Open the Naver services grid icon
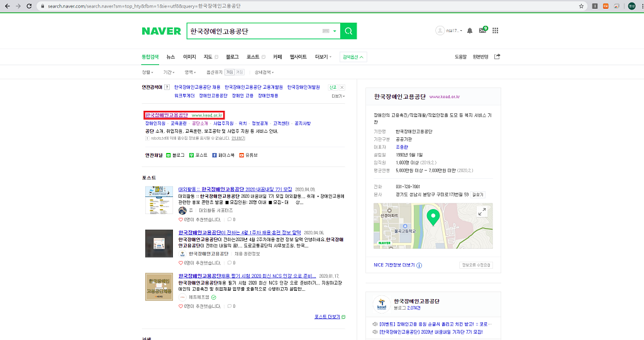This screenshot has width=644, height=340. [x=496, y=30]
